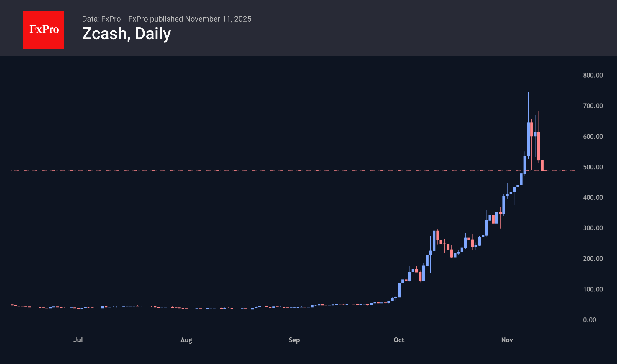Click the "Zcash, Daily" chart title

[126, 34]
